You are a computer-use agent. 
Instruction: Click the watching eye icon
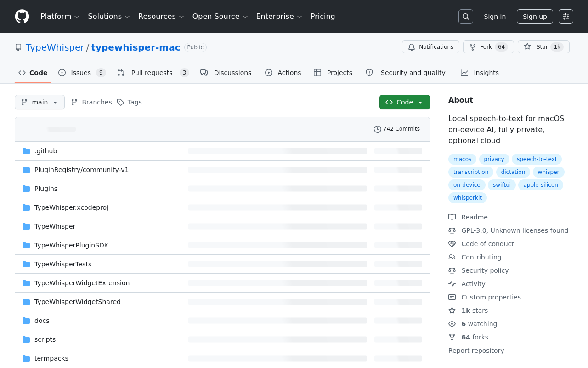tap(452, 324)
